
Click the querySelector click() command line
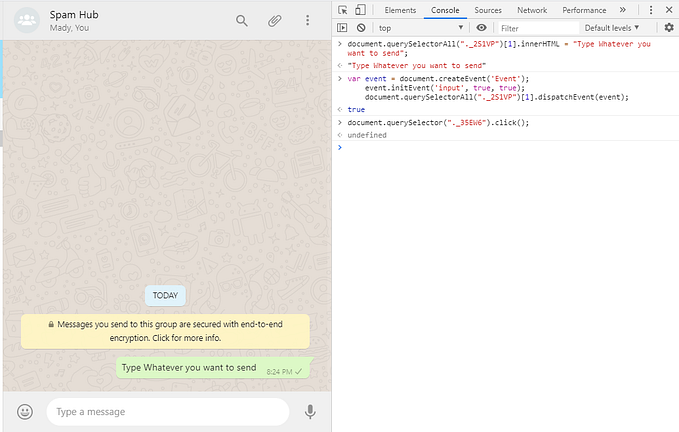(x=438, y=123)
